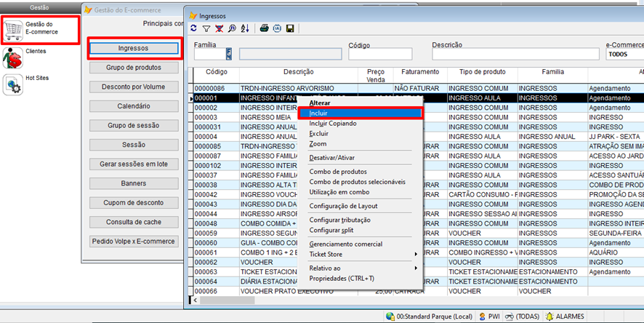This screenshot has height=323, width=644.
Task: Click the printer icon in toolbar
Action: pos(265,28)
